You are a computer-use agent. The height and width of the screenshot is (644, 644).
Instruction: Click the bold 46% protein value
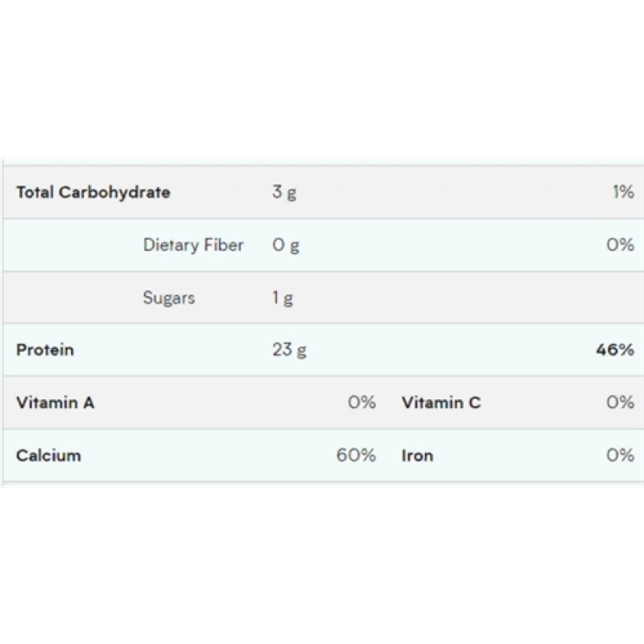(616, 350)
